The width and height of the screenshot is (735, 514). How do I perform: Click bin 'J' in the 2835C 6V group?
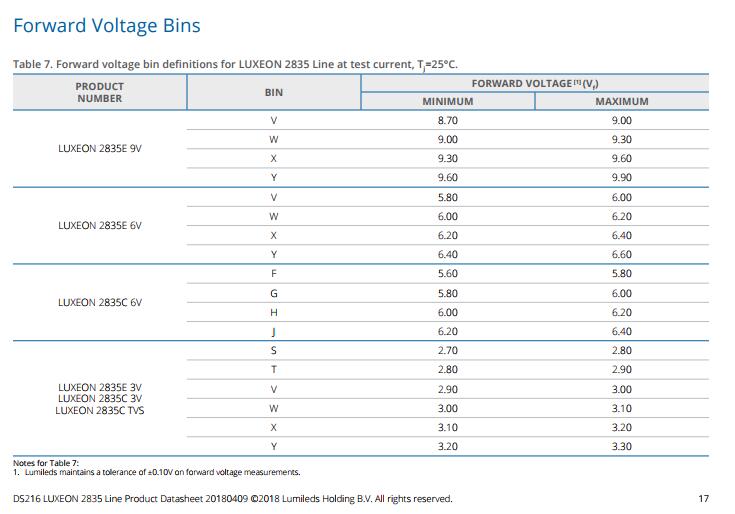point(274,332)
